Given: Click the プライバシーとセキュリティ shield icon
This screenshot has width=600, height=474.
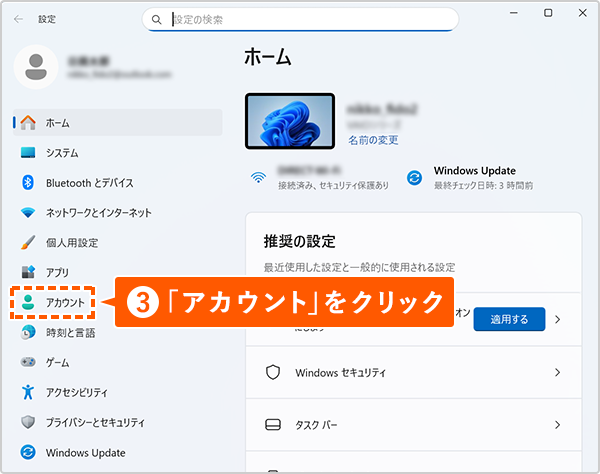Looking at the screenshot, I should (x=28, y=422).
